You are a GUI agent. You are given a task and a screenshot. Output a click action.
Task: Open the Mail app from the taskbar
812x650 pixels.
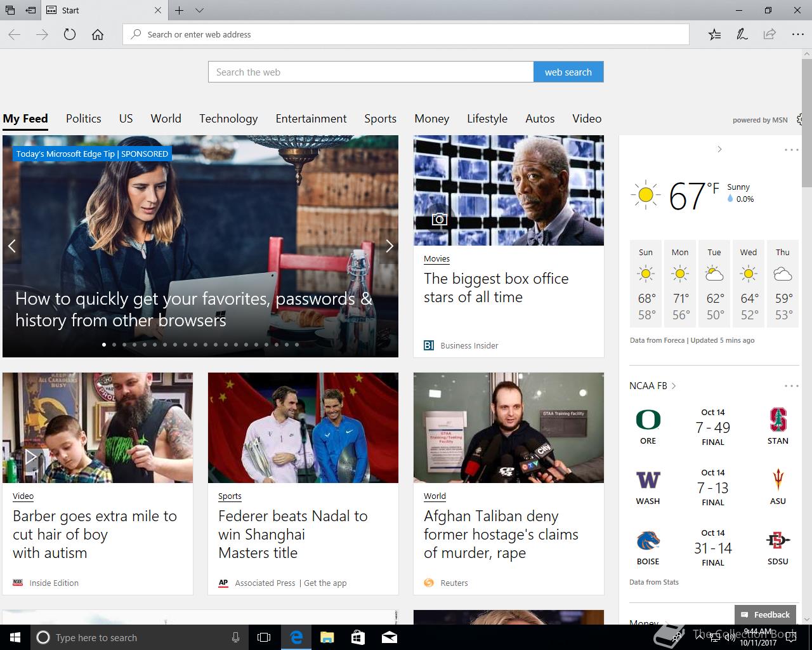coord(390,637)
